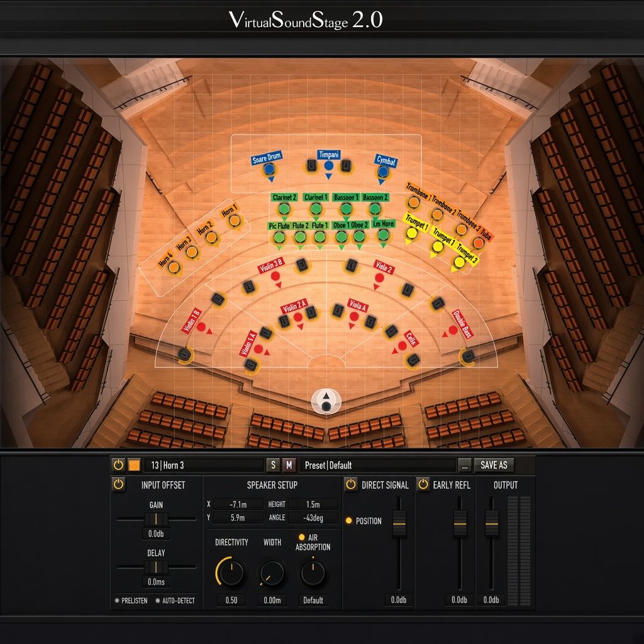Select the Horn 3 marker on stage

coord(192,252)
